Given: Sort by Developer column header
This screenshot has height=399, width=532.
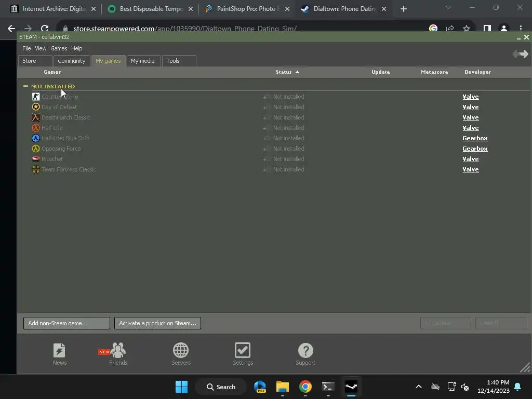Looking at the screenshot, I should point(478,72).
